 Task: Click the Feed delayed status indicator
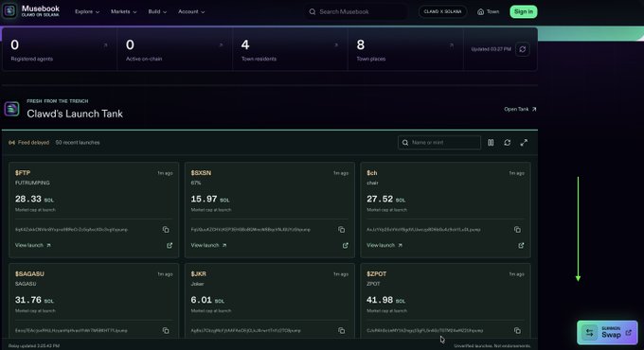click(x=28, y=143)
